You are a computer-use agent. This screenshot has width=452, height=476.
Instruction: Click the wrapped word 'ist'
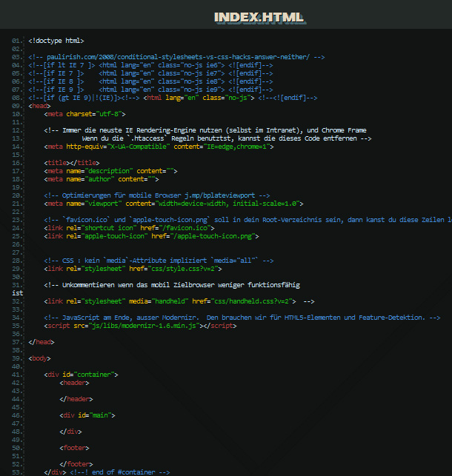coord(18,293)
